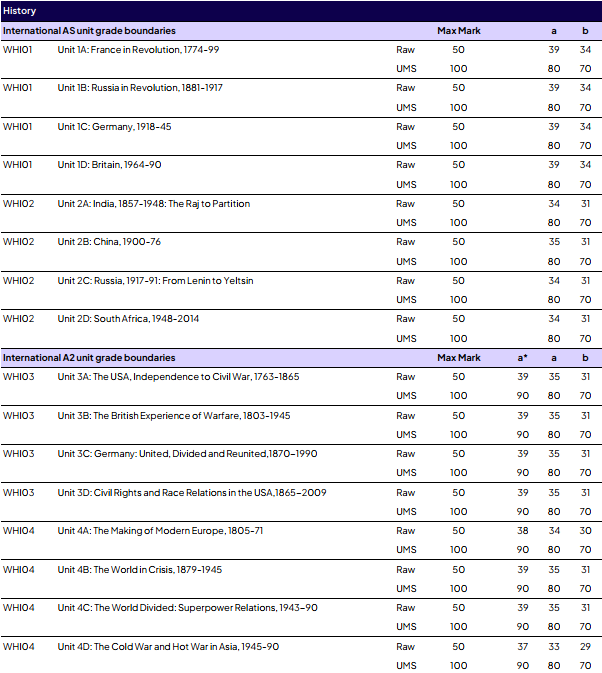Select 'Unit 4A: The Making of Modern Europe, 1805-71'

coord(160,531)
